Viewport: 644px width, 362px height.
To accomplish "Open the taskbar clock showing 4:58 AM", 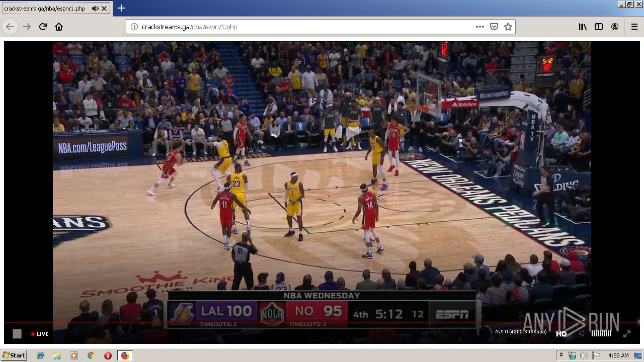I will click(618, 355).
